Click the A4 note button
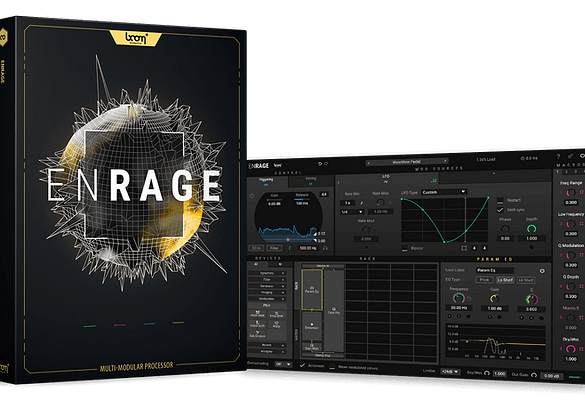585x400 pixels. click(x=324, y=194)
